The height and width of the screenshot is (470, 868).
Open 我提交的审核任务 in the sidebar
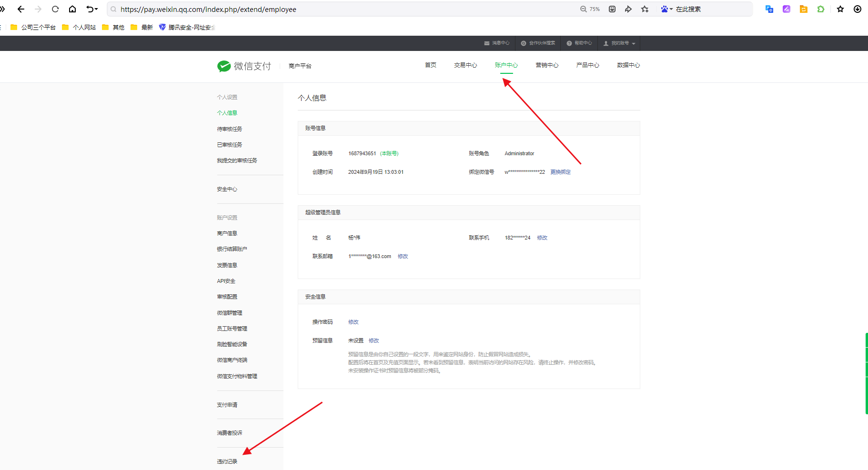point(237,160)
